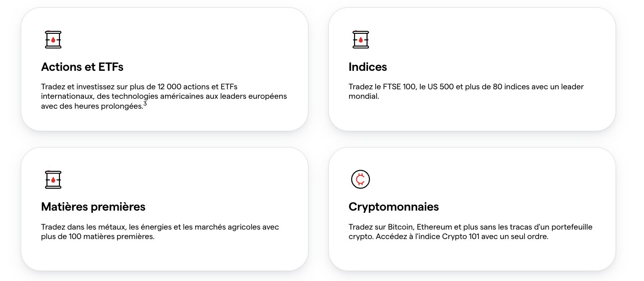Click the description starting 'Tradez et investissez'

[x=164, y=96]
